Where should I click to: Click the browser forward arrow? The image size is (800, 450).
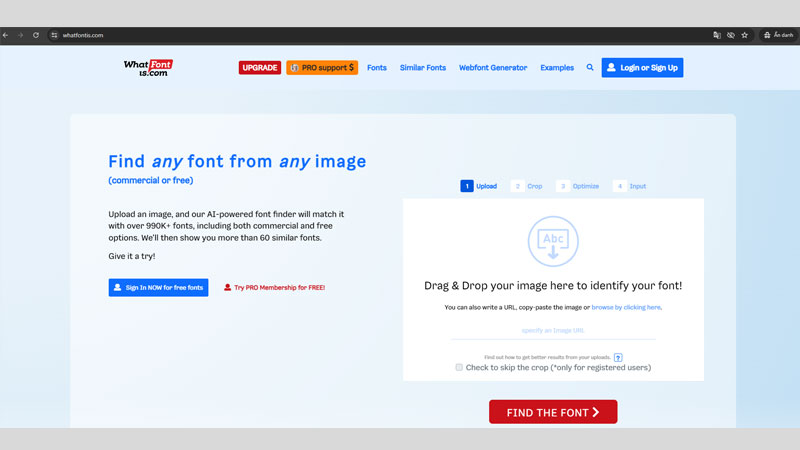point(20,35)
